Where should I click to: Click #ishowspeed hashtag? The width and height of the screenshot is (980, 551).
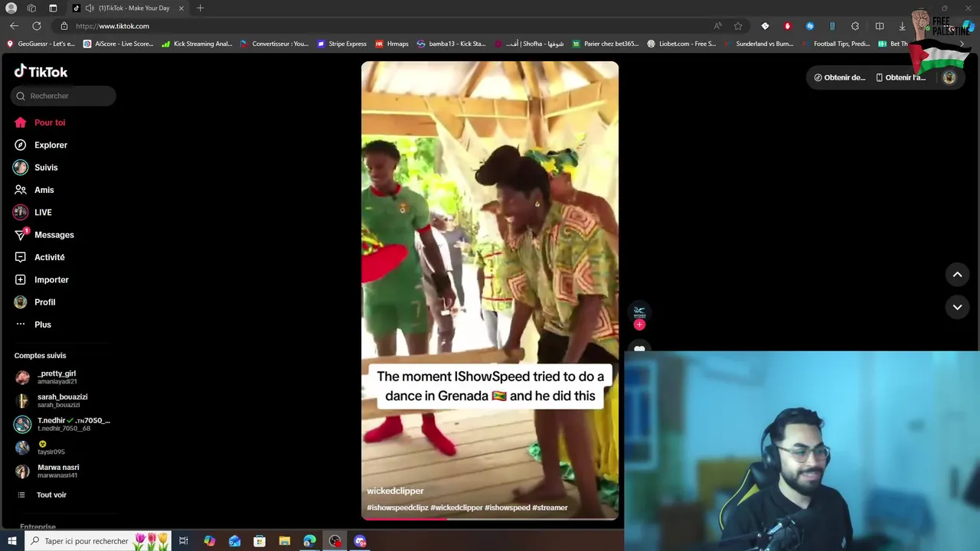(x=507, y=507)
